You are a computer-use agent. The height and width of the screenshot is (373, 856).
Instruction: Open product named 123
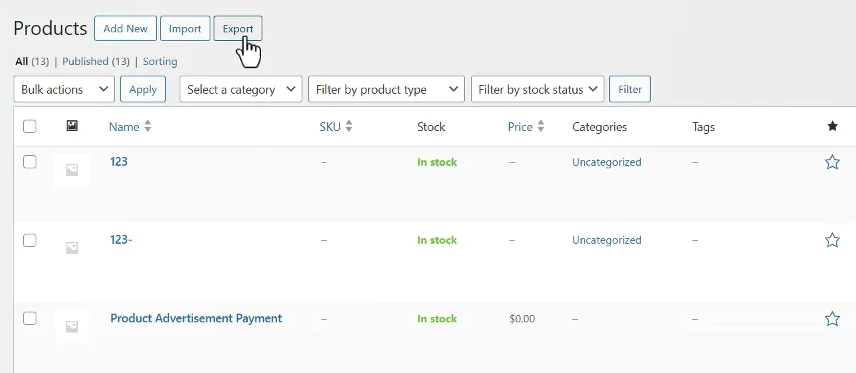point(118,162)
